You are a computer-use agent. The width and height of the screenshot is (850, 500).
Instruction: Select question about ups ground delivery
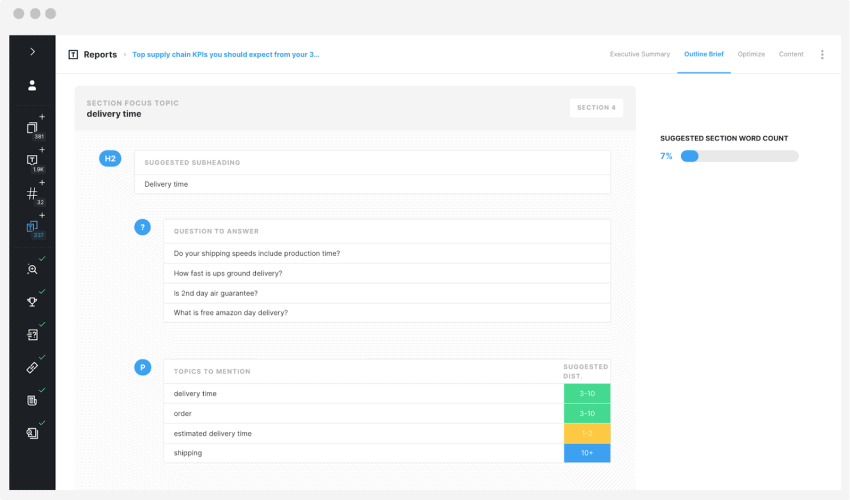coord(387,273)
